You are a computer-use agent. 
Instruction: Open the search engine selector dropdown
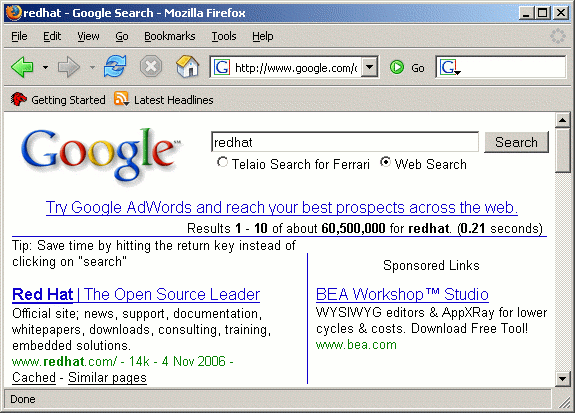click(449, 68)
